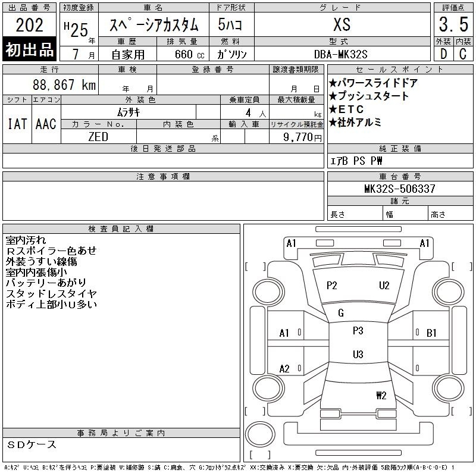Screen dimensions: 476x476
Task: Select the B1 marker on the right door
Action: coord(432,333)
